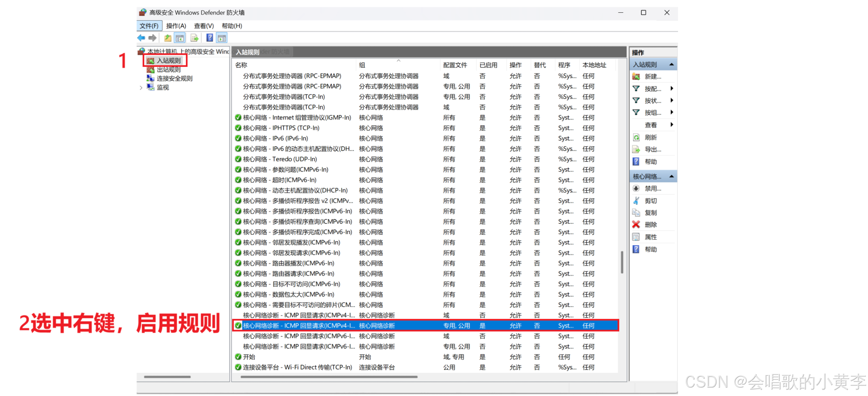Cut the selected rule with 剪切
The width and height of the screenshot is (868, 396).
[650, 200]
